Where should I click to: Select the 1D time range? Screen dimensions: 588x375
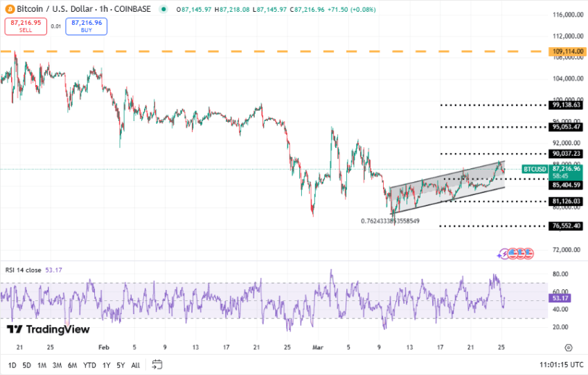[12, 365]
